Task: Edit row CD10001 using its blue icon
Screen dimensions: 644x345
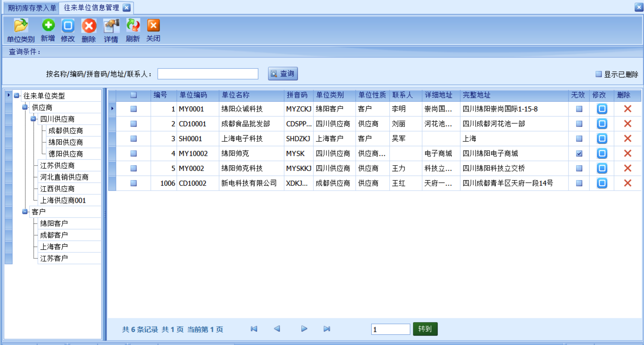Action: [x=602, y=124]
